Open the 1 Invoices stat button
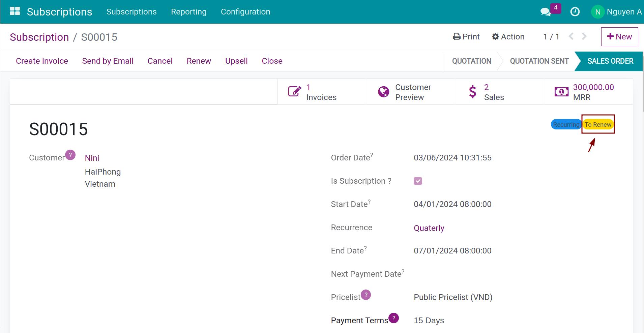Image resolution: width=644 pixels, height=333 pixels. pyautogui.click(x=322, y=92)
